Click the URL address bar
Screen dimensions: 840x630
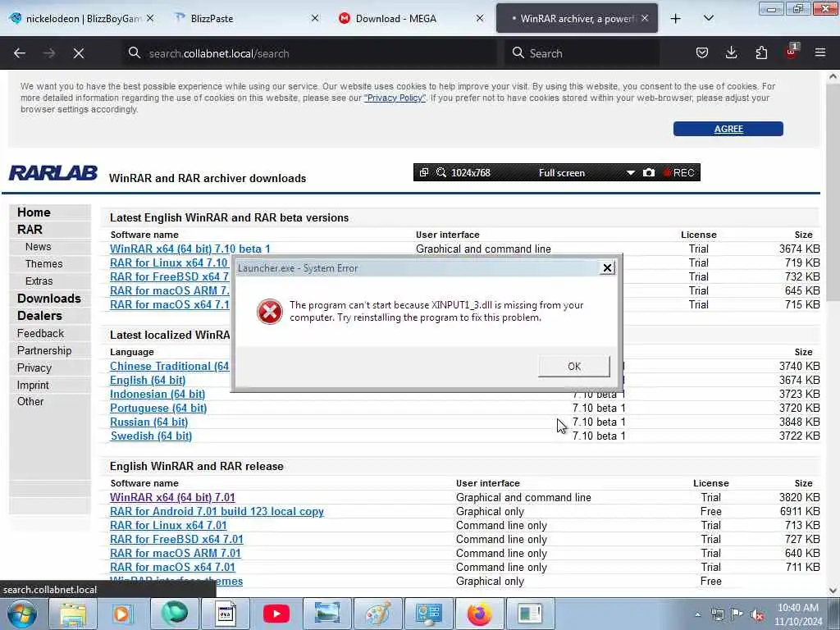click(x=309, y=53)
